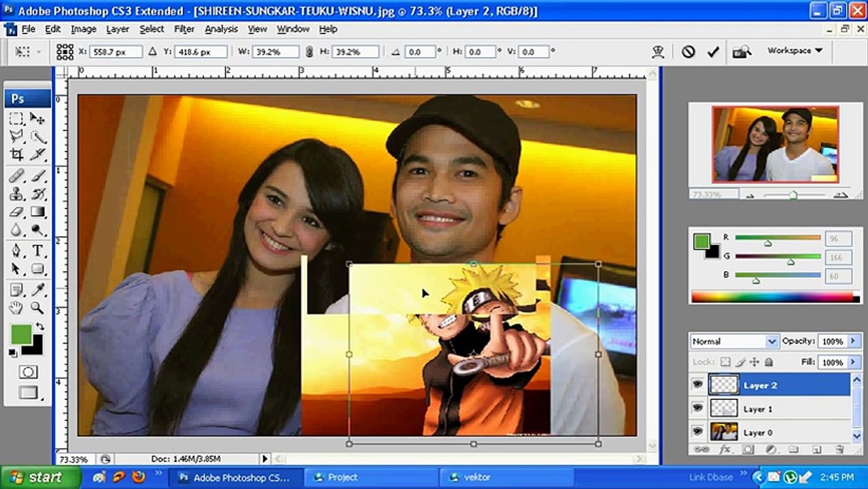
Task: Toggle Quick Mask mode
Action: (x=28, y=372)
